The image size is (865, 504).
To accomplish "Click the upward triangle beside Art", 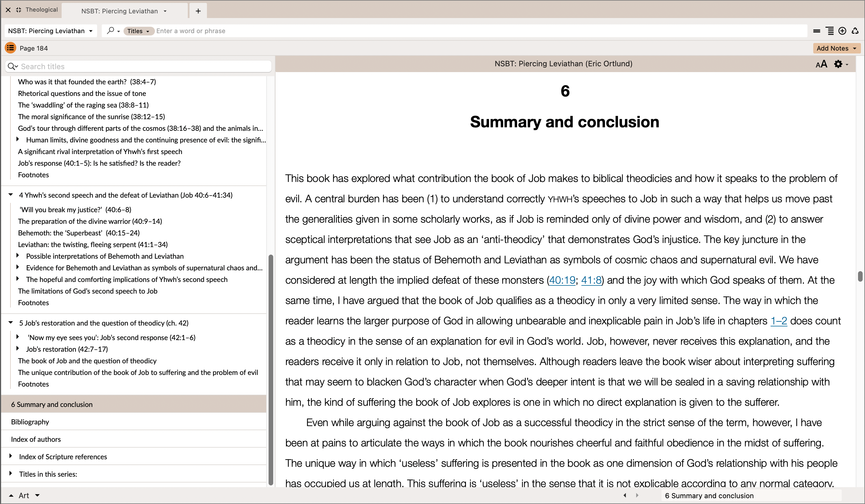I will (11, 495).
